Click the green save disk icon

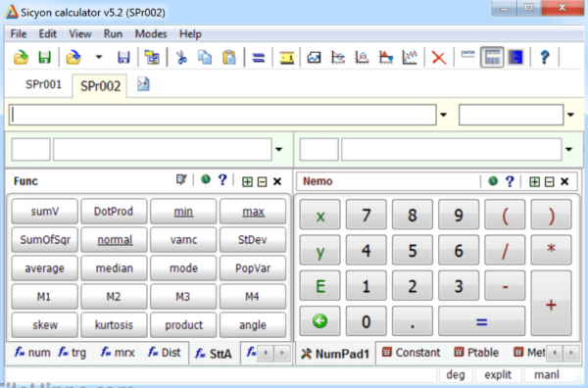(45, 58)
